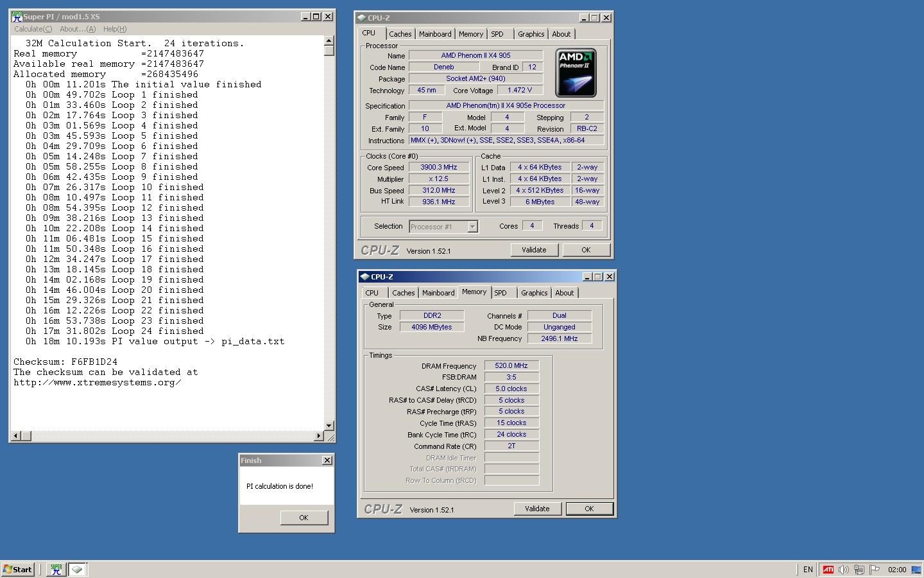Open the Start menu
The width and height of the screenshot is (924, 578).
[x=17, y=569]
